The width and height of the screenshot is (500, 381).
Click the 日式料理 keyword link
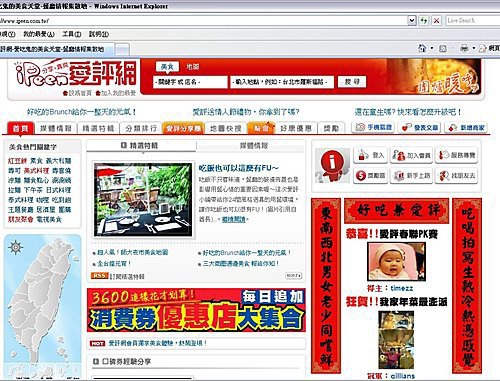point(58,190)
